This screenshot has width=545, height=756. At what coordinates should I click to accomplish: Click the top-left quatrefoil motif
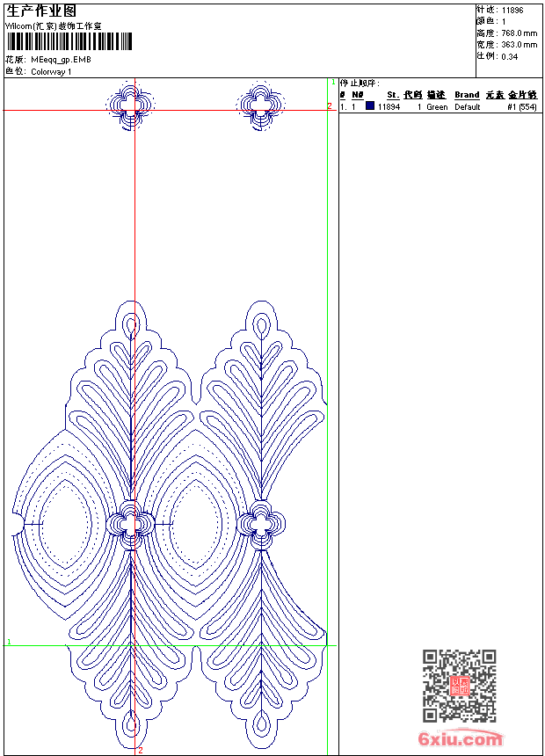click(131, 105)
